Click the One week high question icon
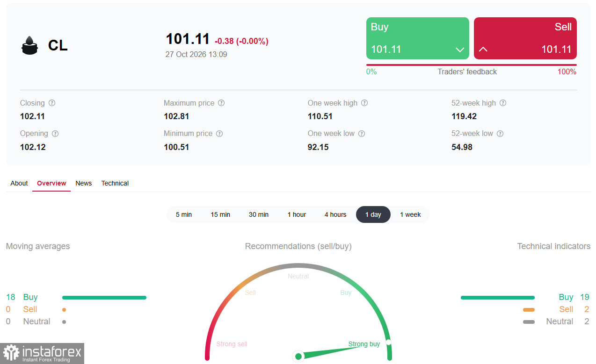Image resolution: width=596 pixels, height=364 pixels. (364, 103)
